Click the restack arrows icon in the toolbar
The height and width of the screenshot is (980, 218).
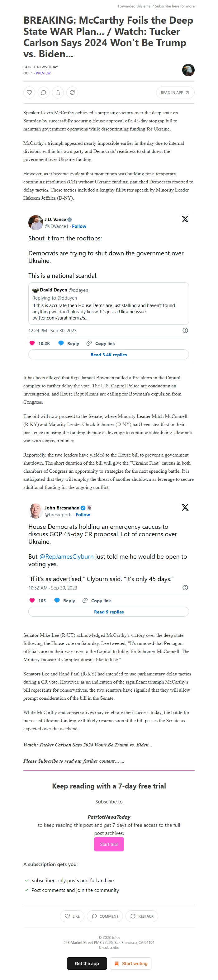[72, 92]
